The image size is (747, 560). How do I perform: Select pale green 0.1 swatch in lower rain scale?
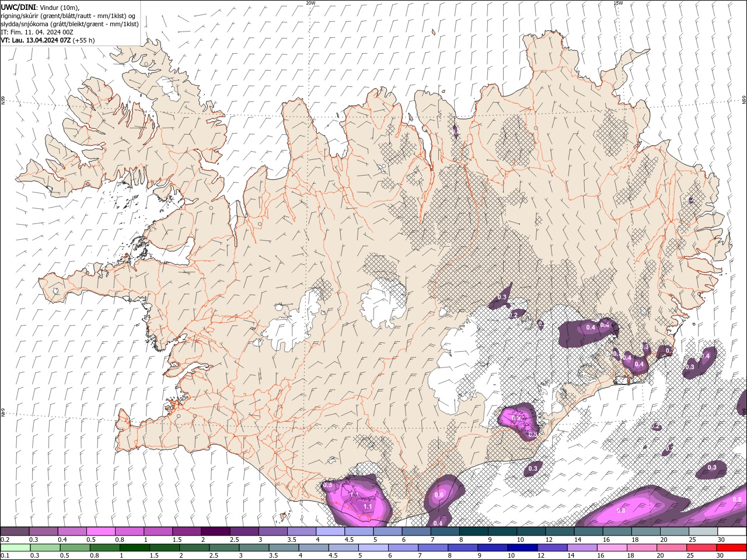(x=15, y=548)
